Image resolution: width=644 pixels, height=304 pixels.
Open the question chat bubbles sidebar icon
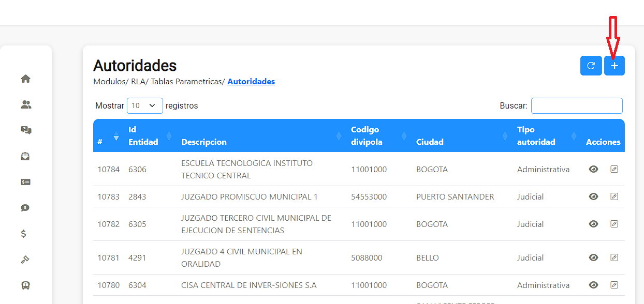tap(26, 130)
